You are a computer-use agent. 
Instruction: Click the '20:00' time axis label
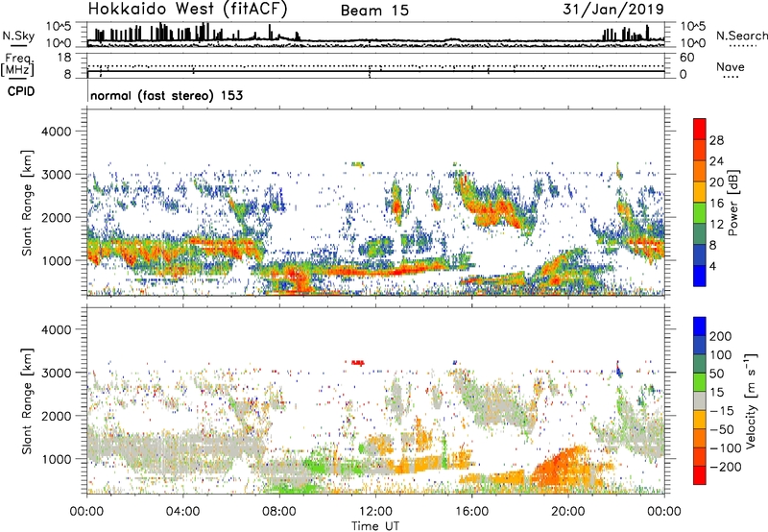568,512
